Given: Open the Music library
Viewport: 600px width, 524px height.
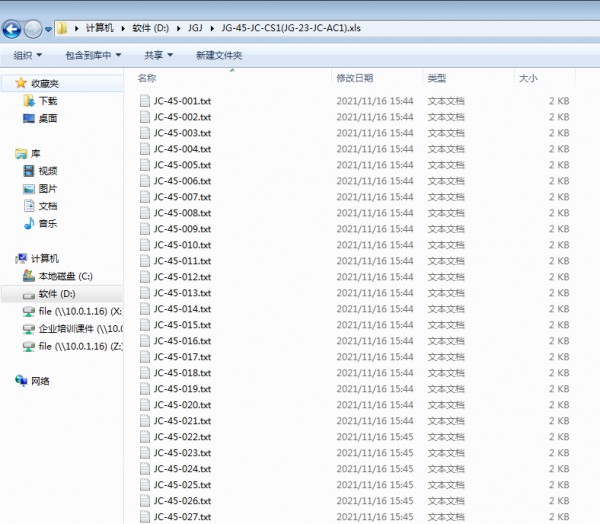Looking at the screenshot, I should tap(47, 223).
